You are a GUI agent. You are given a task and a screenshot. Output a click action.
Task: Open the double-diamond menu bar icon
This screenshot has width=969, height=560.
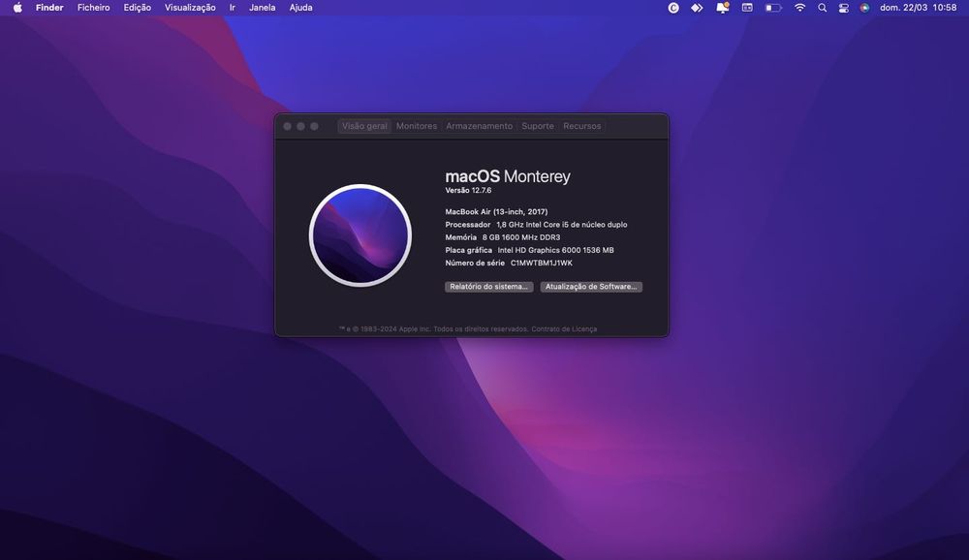[697, 8]
